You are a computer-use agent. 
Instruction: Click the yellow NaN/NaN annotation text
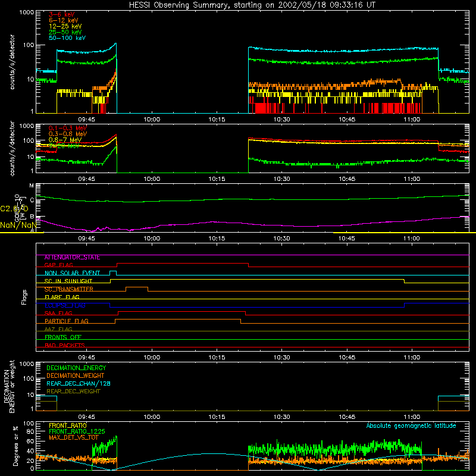[x=18, y=226]
